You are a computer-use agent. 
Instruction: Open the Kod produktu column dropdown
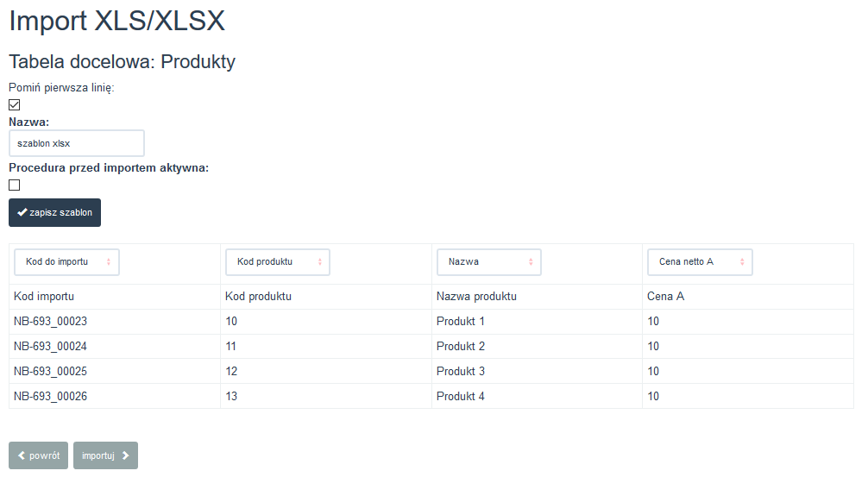coord(278,261)
